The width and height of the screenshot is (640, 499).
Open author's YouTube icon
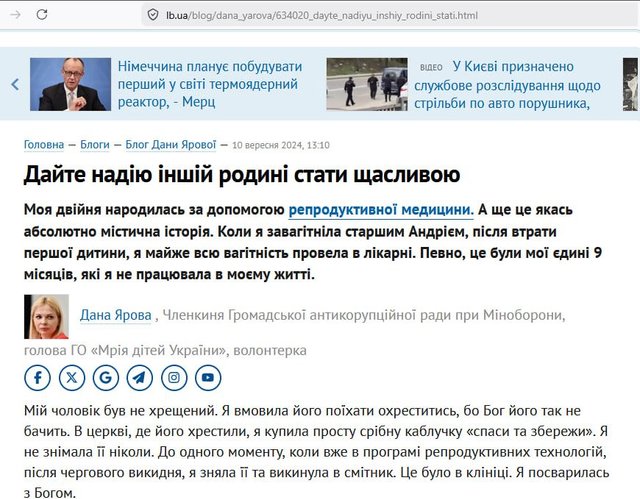pyautogui.click(x=208, y=378)
